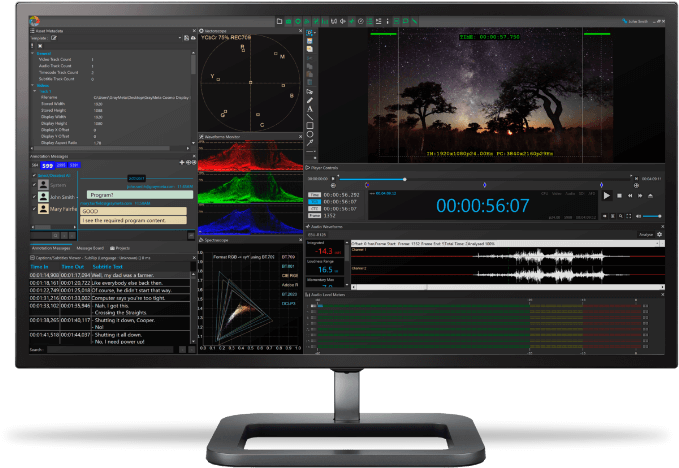Click the speaker audio toolbar icon

pos(343,21)
